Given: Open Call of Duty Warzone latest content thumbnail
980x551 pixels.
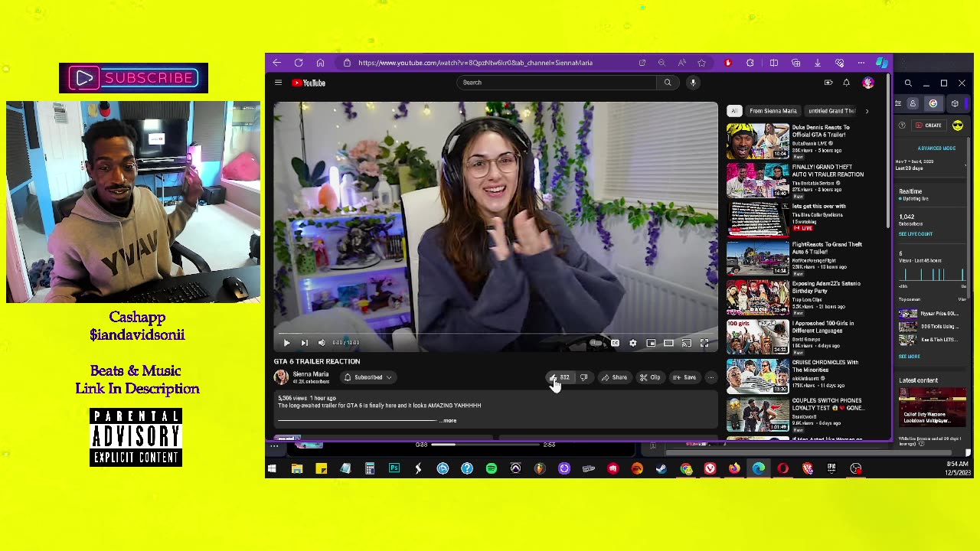Looking at the screenshot, I should click(933, 406).
